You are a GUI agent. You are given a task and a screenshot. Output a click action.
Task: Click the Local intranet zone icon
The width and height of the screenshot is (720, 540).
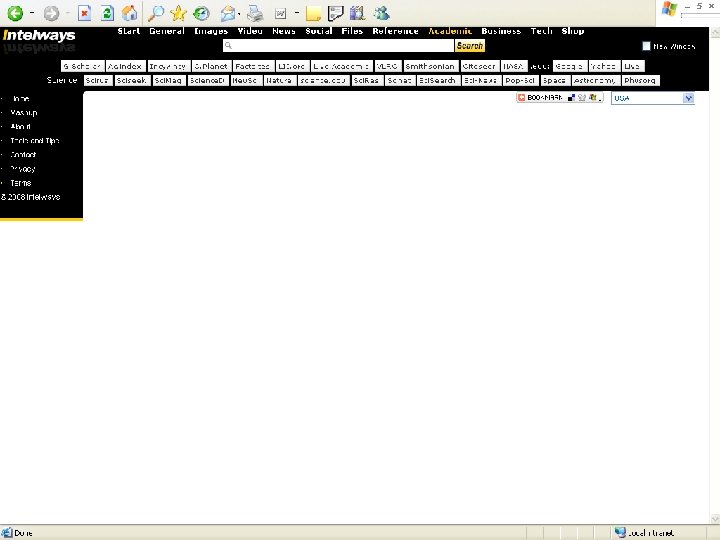[620, 532]
